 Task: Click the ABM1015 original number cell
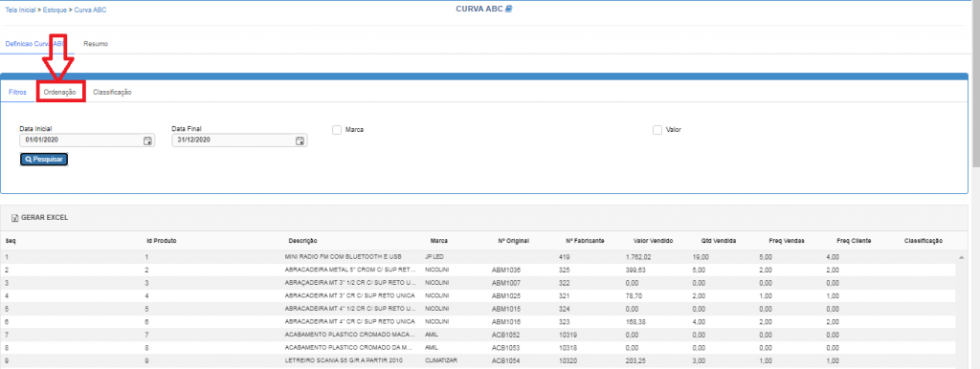tap(506, 309)
